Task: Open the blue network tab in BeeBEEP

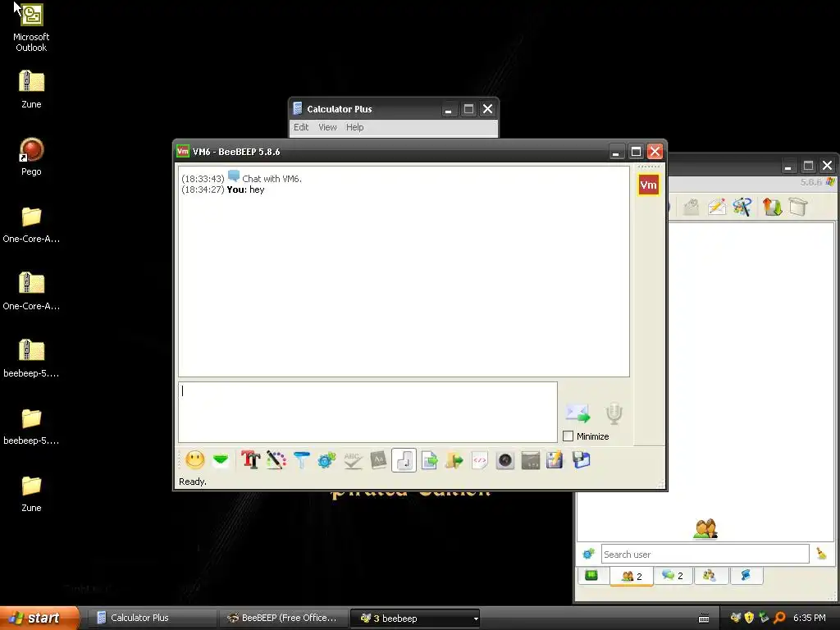Action: click(x=746, y=575)
